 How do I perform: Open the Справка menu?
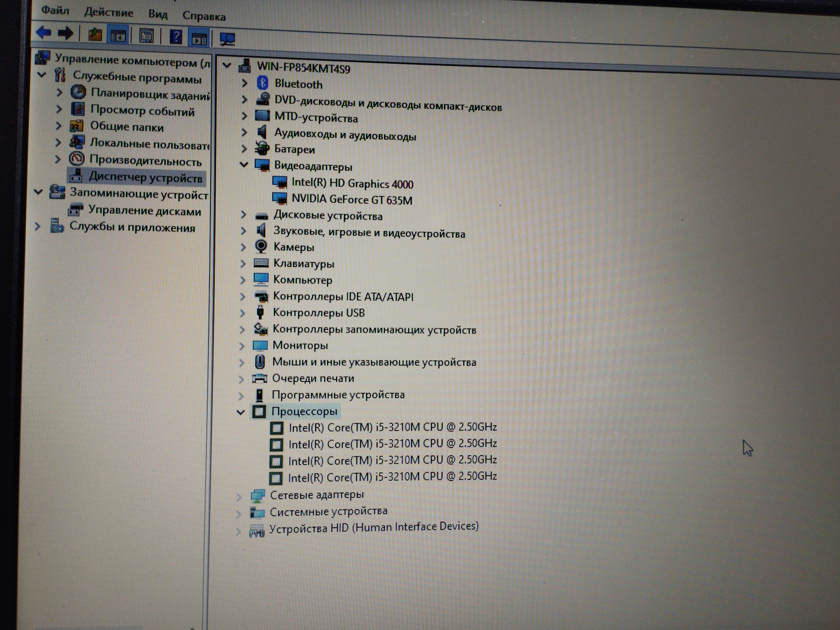204,16
